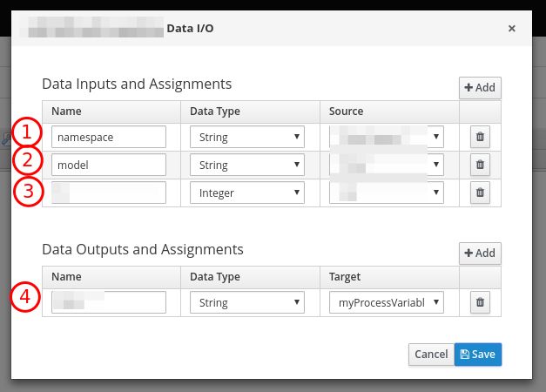Delete the Integer data input row

(480, 193)
